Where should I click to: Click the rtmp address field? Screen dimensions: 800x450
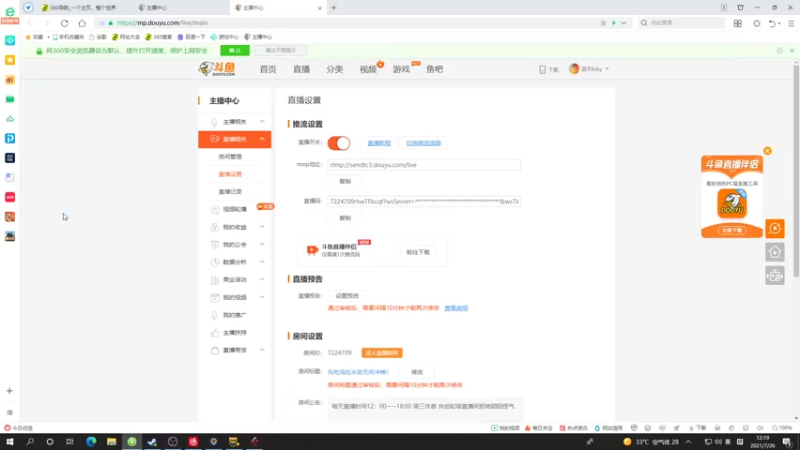(x=424, y=165)
